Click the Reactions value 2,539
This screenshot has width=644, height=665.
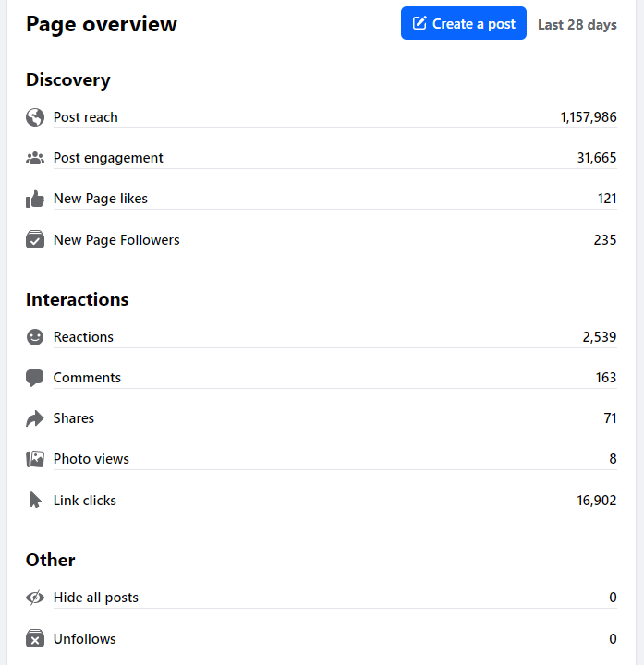[x=600, y=337]
